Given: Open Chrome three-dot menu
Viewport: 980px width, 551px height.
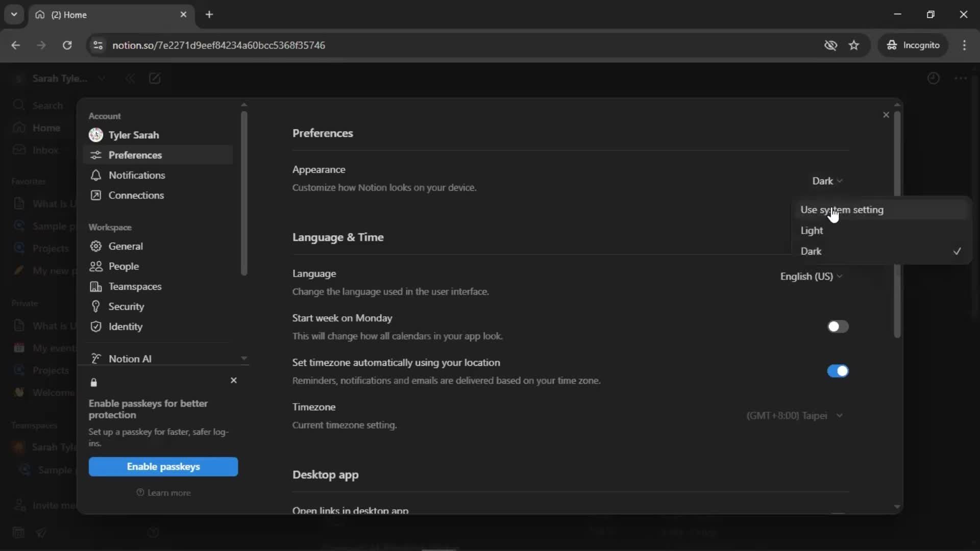Looking at the screenshot, I should tap(964, 45).
